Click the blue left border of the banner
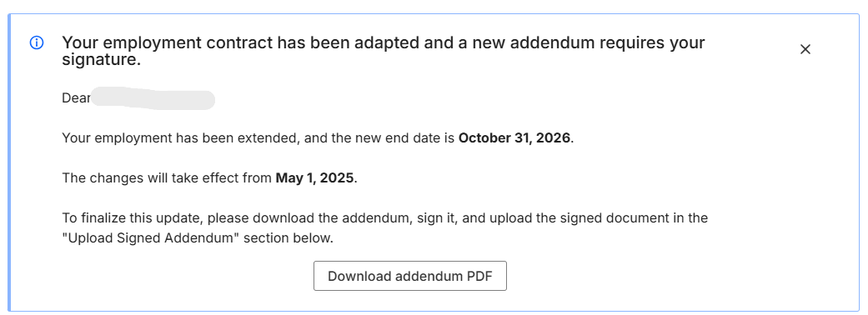Image resolution: width=868 pixels, height=315 pixels. pyautogui.click(x=9, y=162)
